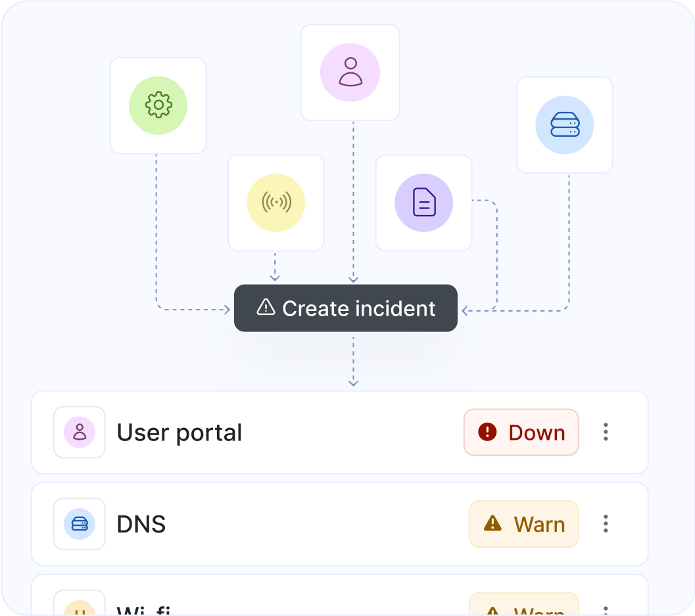The height and width of the screenshot is (616, 695).
Task: Select the yellow wireless signal icon
Action: point(276,202)
